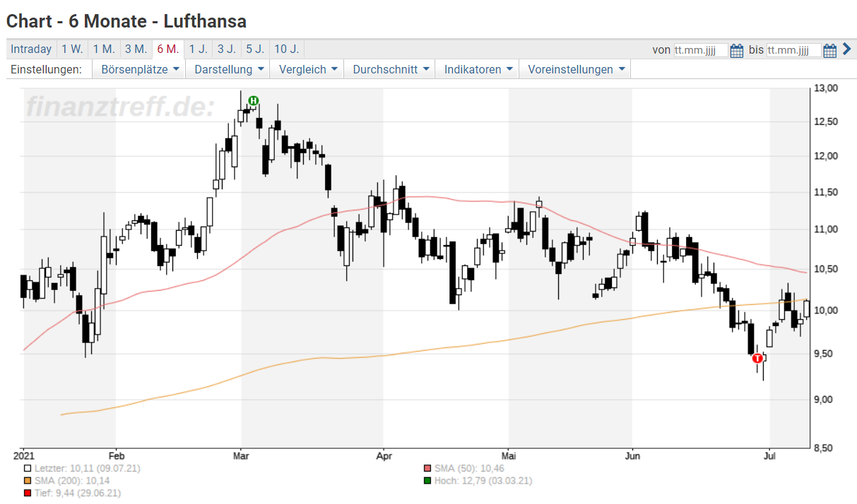
Task: Click the 'Mar' month label on x-axis
Action: coord(241,456)
